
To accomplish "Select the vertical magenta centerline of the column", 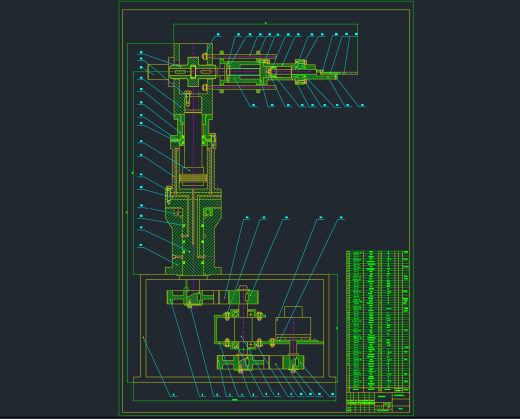I will (193, 160).
